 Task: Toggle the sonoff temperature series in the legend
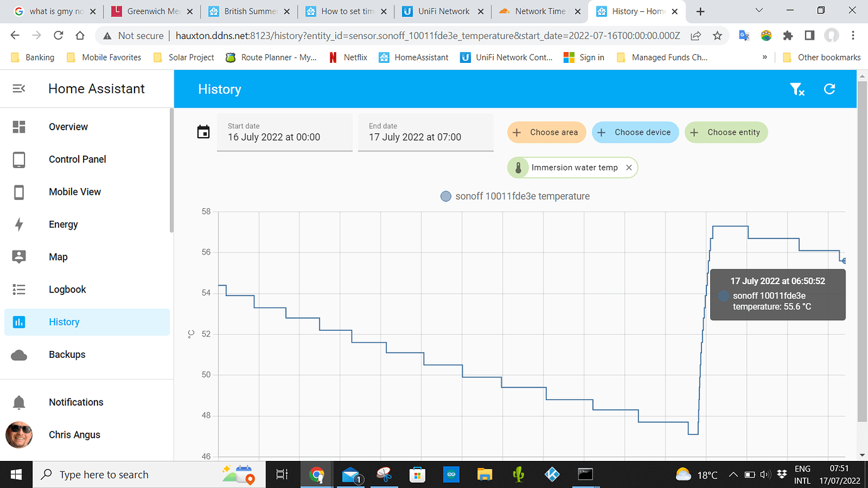pos(515,196)
